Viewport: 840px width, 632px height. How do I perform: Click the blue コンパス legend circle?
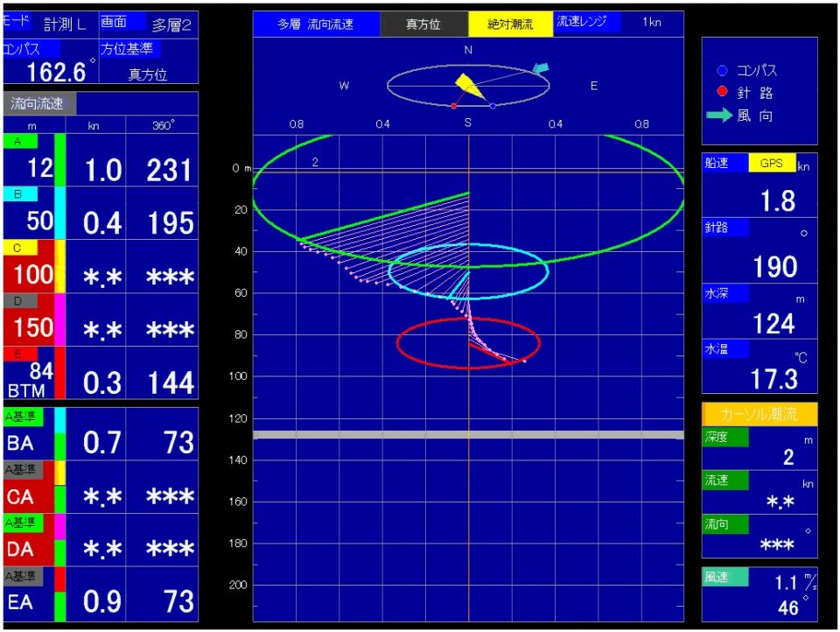pyautogui.click(x=722, y=70)
